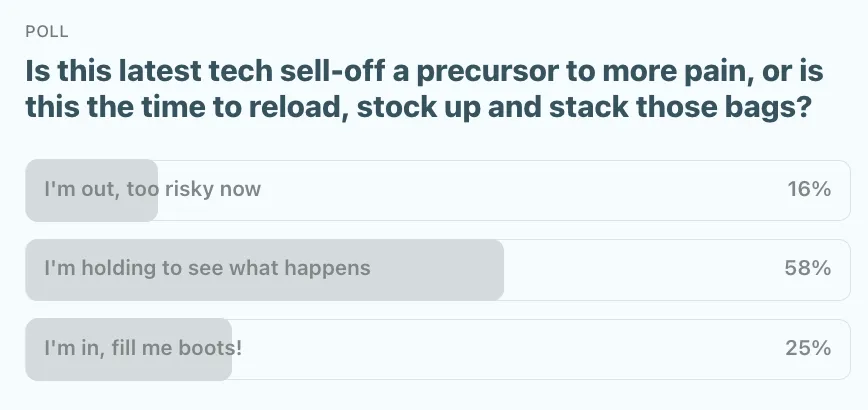Click empty area of the "too risky now" row

520,189
